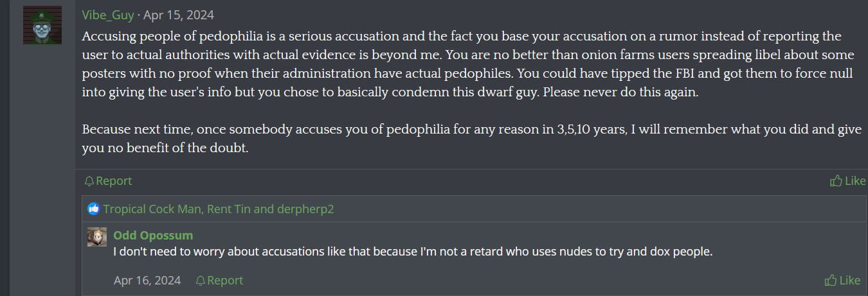The image size is (868, 296).
Task: Open Odd Opossum's small avatar
Action: (x=97, y=237)
